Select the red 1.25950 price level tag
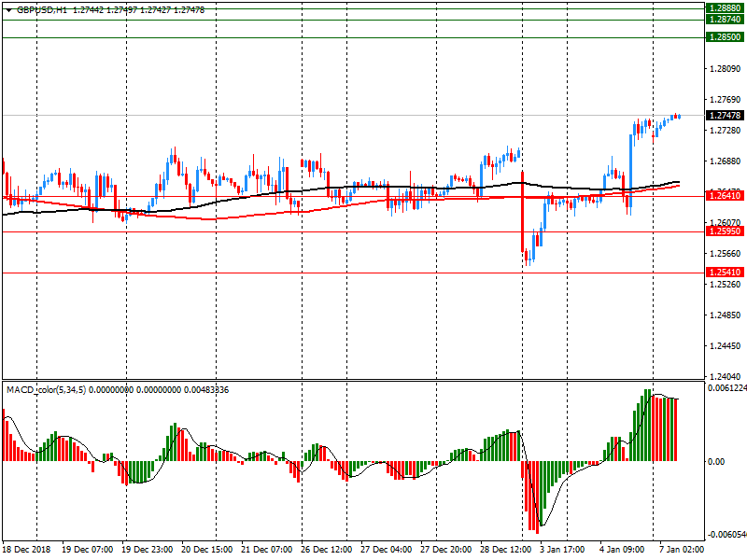 pyautogui.click(x=725, y=231)
